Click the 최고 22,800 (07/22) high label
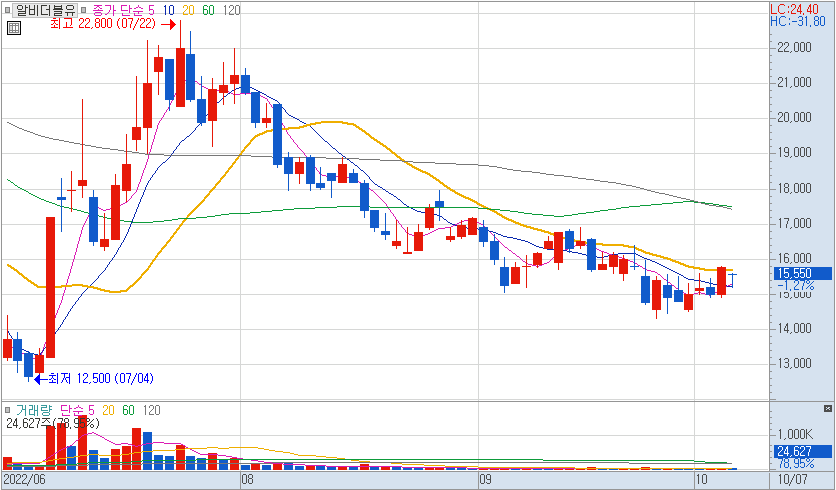The height and width of the screenshot is (490, 836). pos(103,23)
